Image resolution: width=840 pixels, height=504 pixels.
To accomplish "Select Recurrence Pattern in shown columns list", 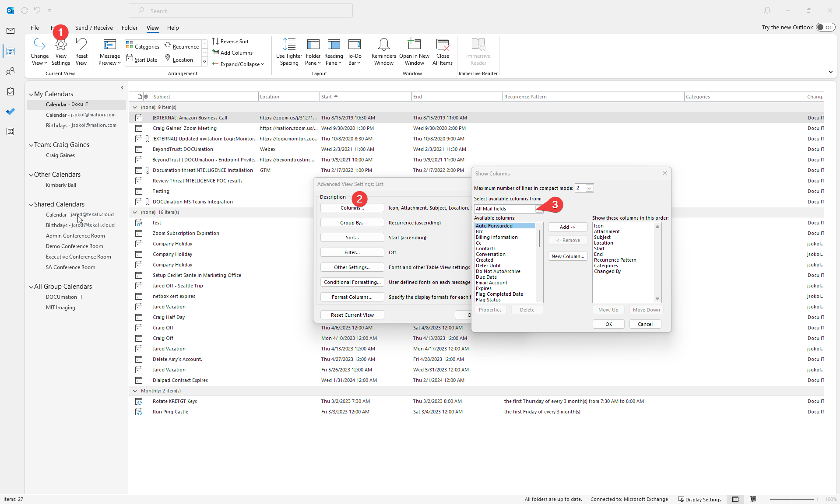I will point(615,260).
